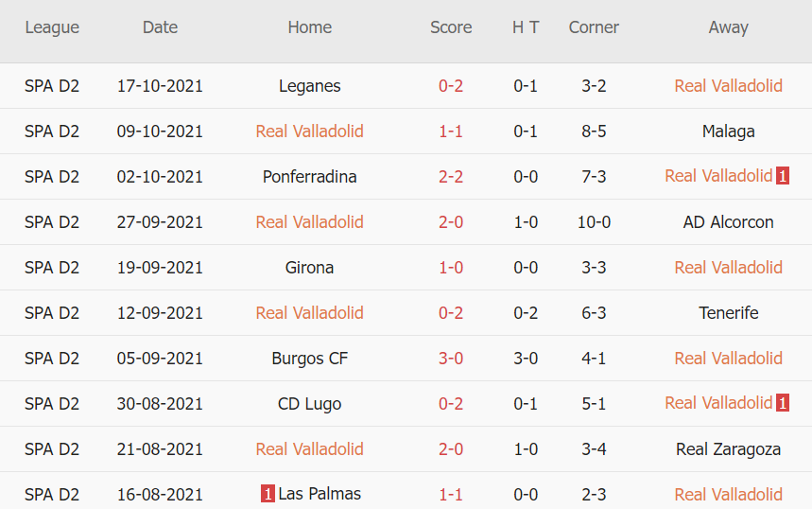The image size is (812, 509).
Task: Click Tenerife team name
Action: (x=728, y=313)
